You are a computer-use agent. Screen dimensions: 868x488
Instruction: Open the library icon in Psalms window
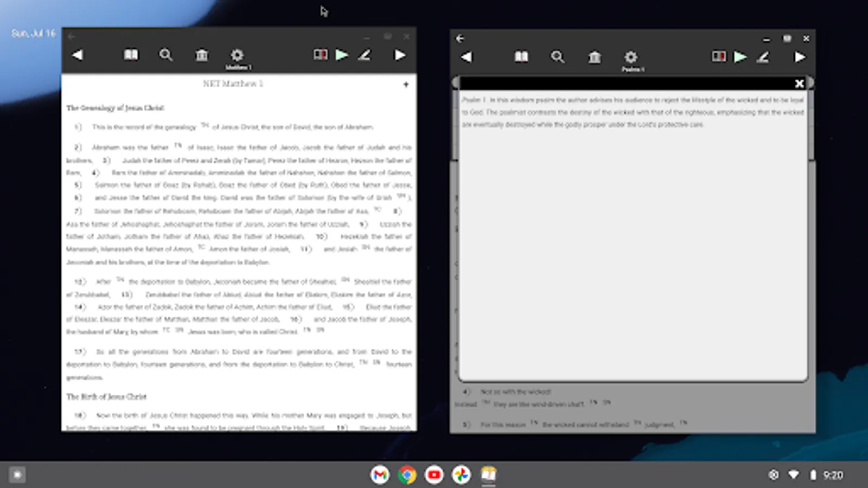point(595,57)
